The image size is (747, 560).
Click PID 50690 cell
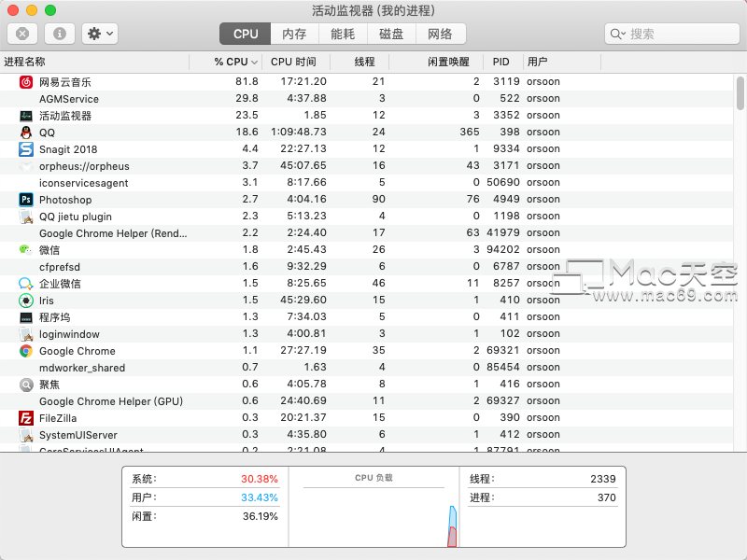(503, 182)
